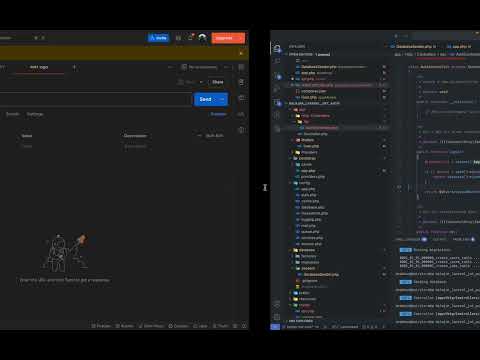Open the Postman settings gear icon
480x360 pixels.
coord(179,38)
